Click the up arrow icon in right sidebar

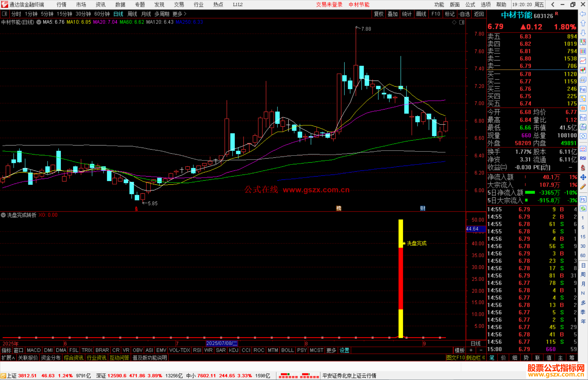(x=583, y=23)
